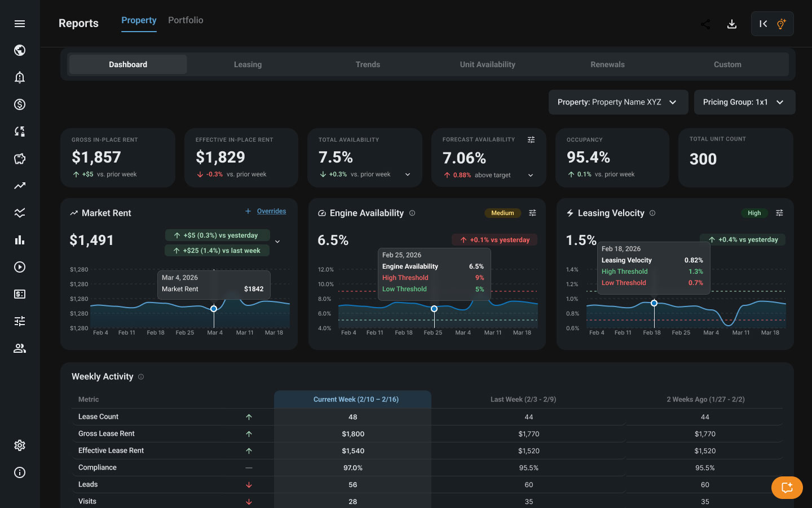Open the payment card icon in sidebar

point(20,294)
